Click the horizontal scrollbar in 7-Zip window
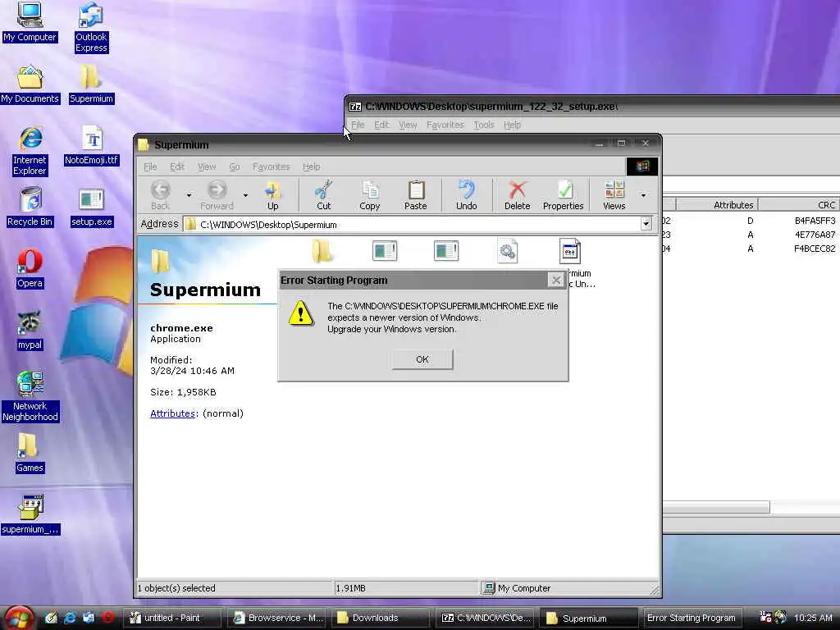 715,507
